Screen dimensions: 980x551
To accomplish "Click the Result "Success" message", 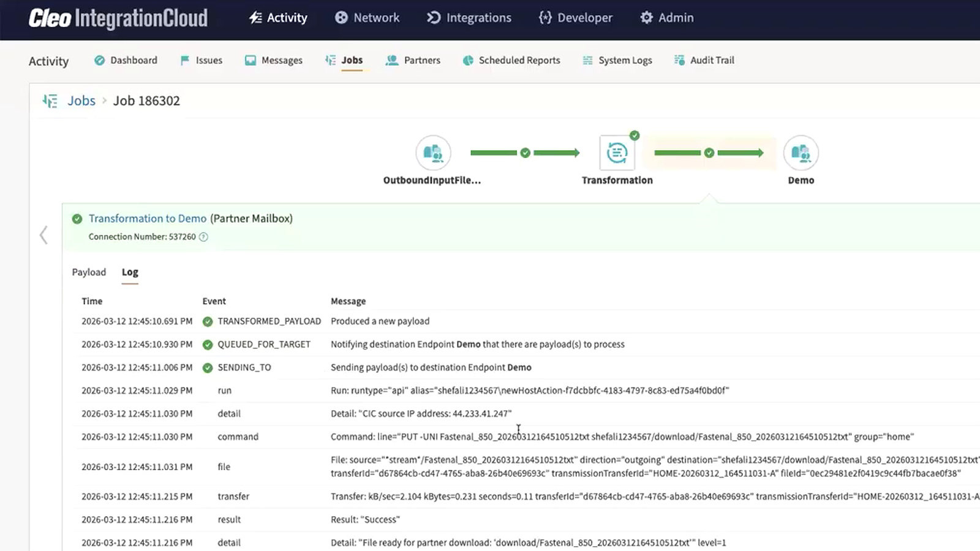I will [365, 520].
